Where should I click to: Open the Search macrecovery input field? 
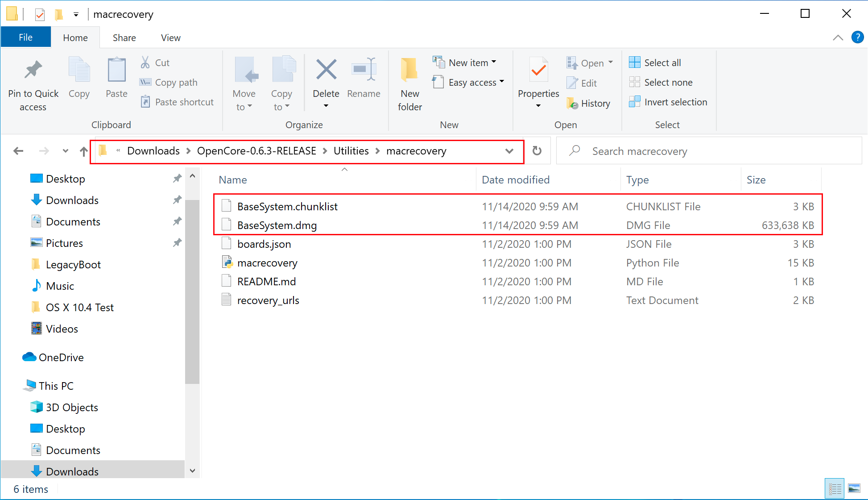coord(709,151)
